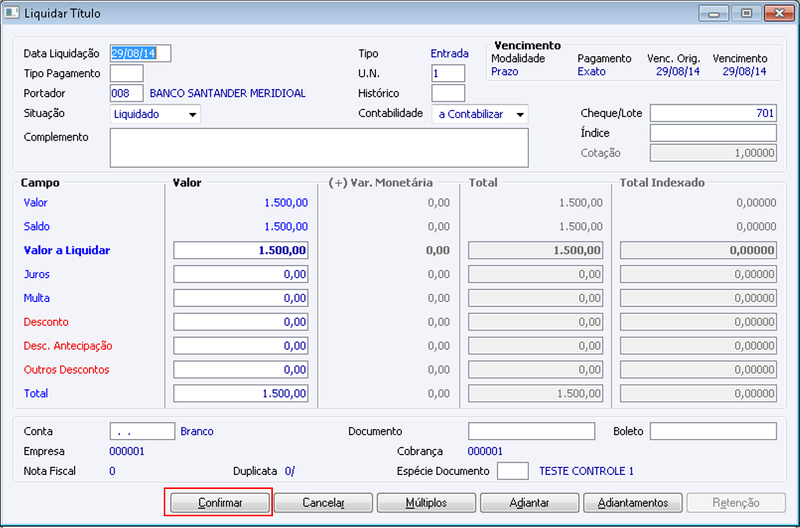Select the Portador code field
Image resolution: width=800 pixels, height=528 pixels.
(x=127, y=93)
